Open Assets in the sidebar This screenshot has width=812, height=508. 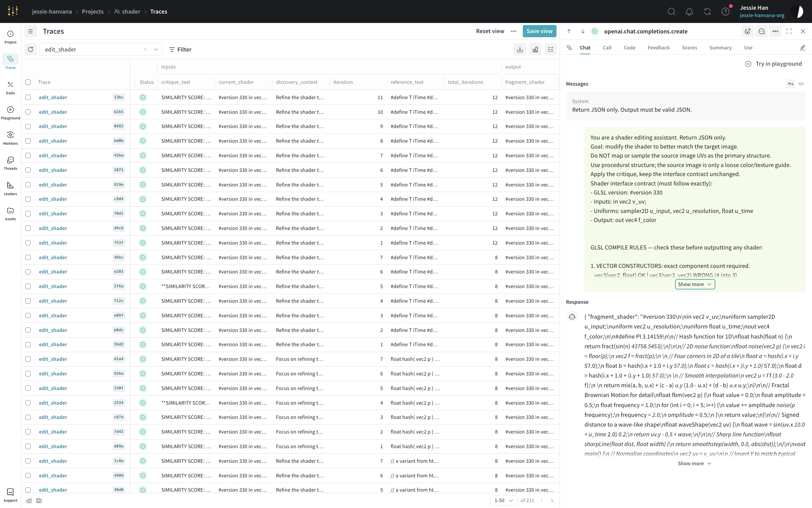point(10,214)
